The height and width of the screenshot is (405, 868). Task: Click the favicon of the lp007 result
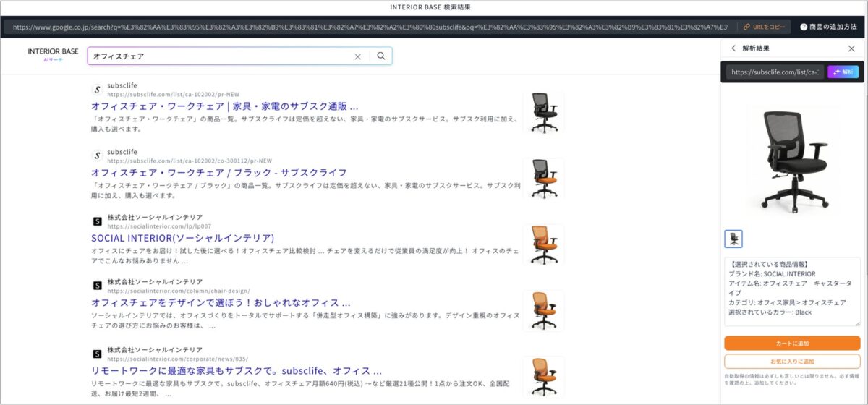pos(97,221)
